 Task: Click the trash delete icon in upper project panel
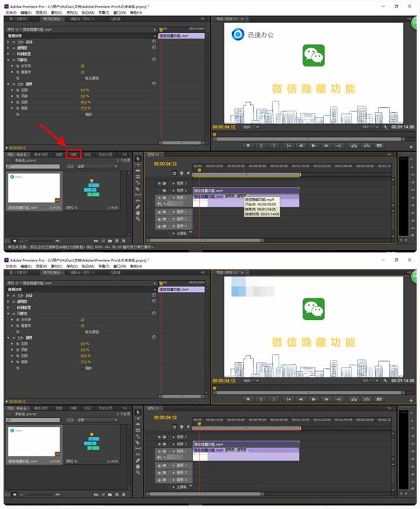[x=124, y=241]
